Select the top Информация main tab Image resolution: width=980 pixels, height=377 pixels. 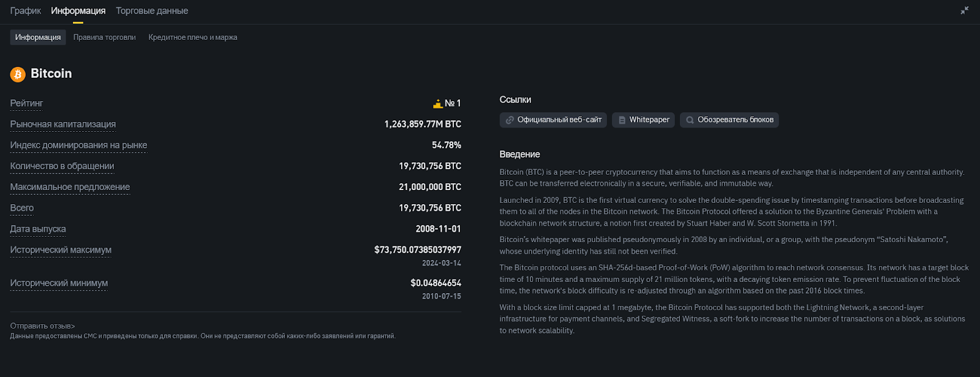coord(78,11)
